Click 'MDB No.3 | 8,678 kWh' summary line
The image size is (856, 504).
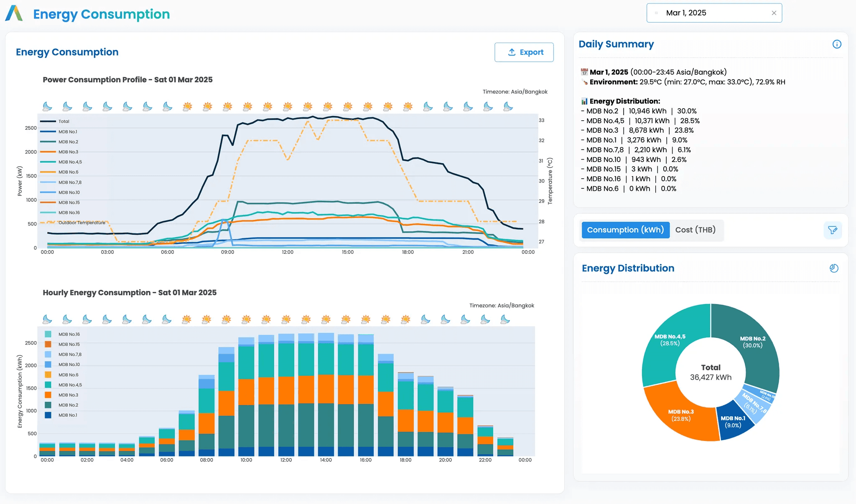pos(637,130)
